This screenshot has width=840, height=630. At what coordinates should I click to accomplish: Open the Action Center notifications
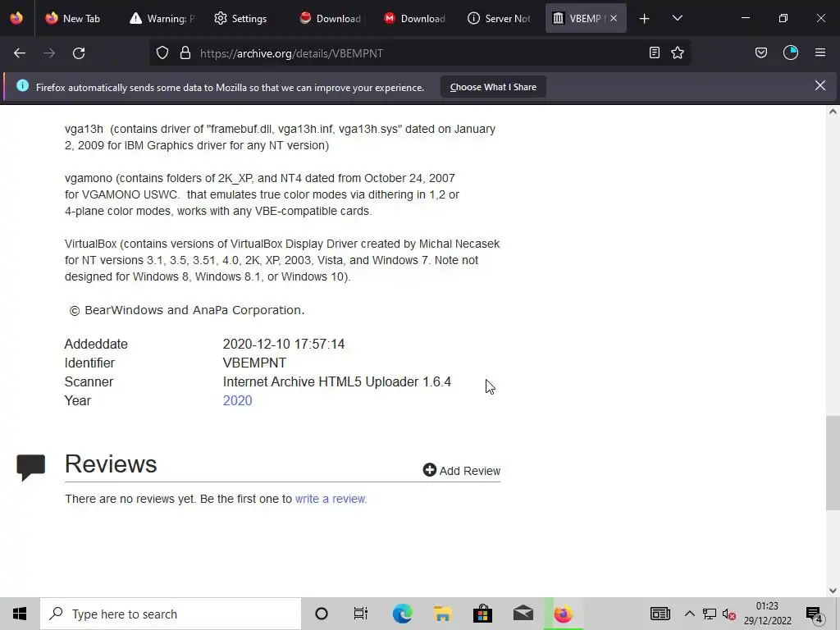tap(815, 614)
